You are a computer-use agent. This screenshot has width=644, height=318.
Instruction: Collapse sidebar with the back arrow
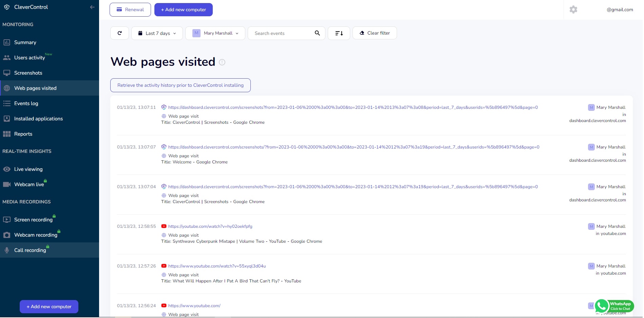[x=92, y=7]
